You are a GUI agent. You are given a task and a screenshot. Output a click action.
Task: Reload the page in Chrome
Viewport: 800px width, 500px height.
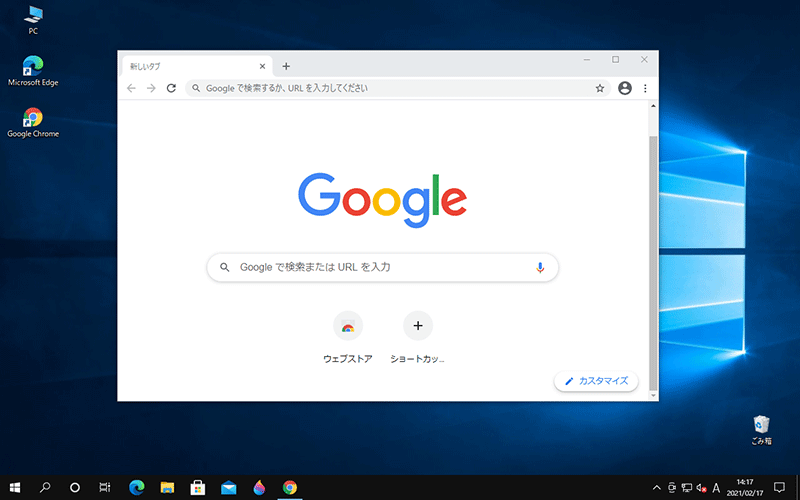tap(171, 88)
